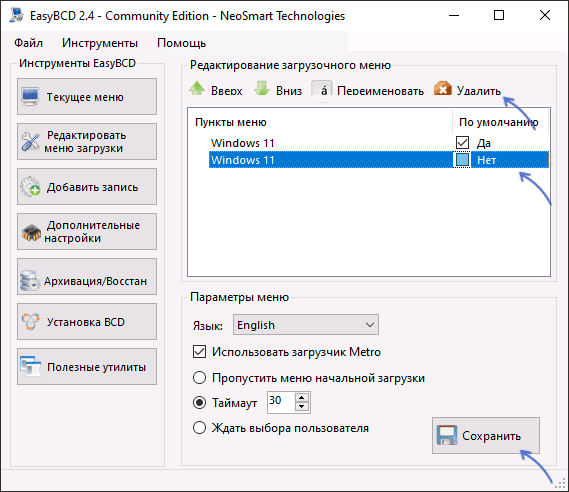Image resolution: width=569 pixels, height=492 pixels.
Task: Click the orange delete icon beside Удалить
Action: tap(443, 89)
